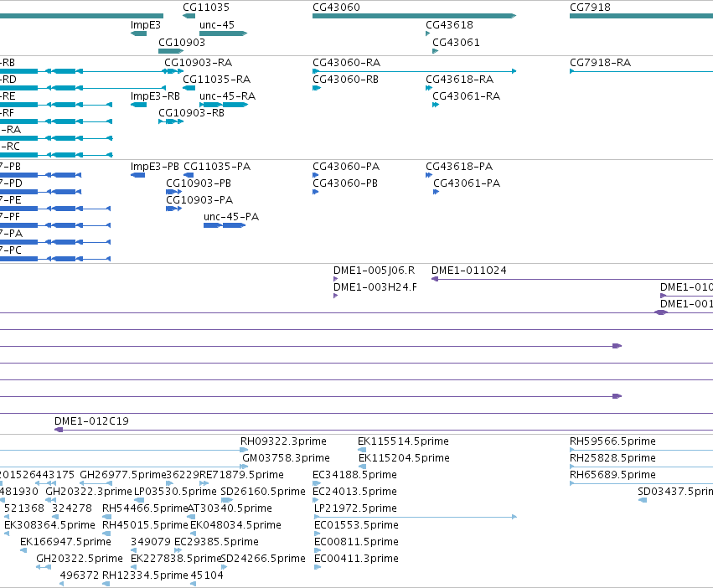Click the SD24266.5prime EST label

pyautogui.click(x=263, y=559)
